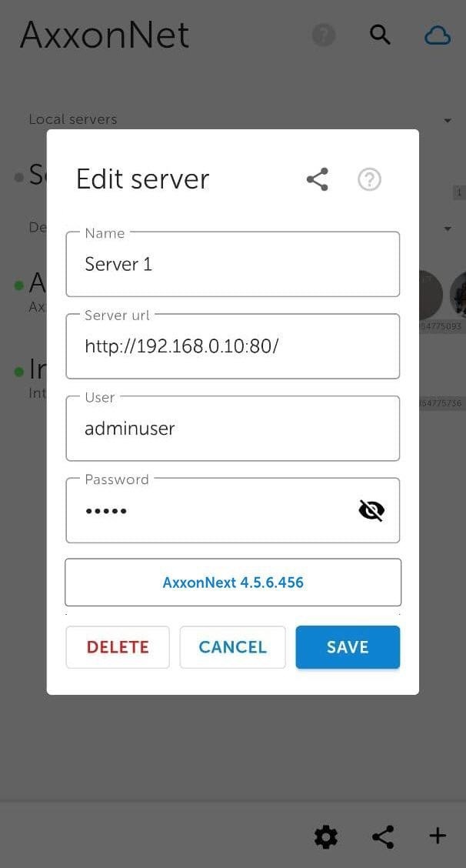Viewport: 466px width, 868px height.
Task: Open the search magnifier icon
Action: [x=380, y=35]
